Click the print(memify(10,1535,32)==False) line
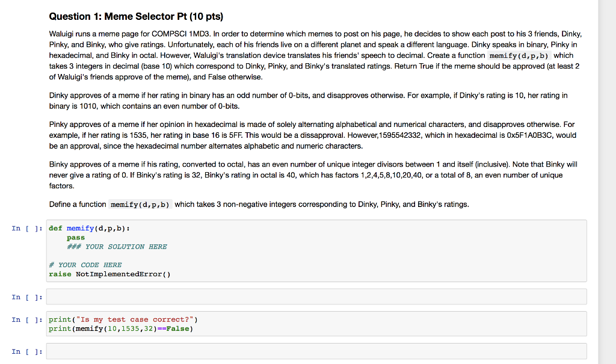The image size is (616, 364). tap(121, 329)
